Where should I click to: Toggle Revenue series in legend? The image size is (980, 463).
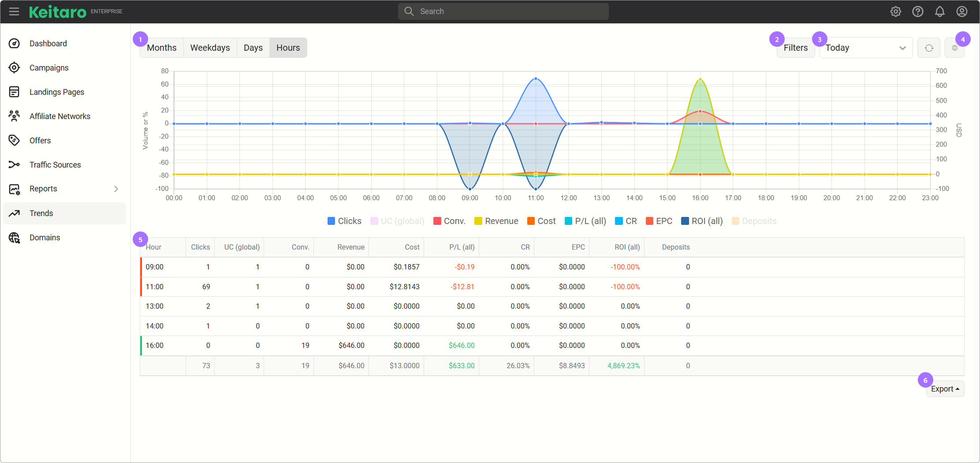pyautogui.click(x=496, y=221)
